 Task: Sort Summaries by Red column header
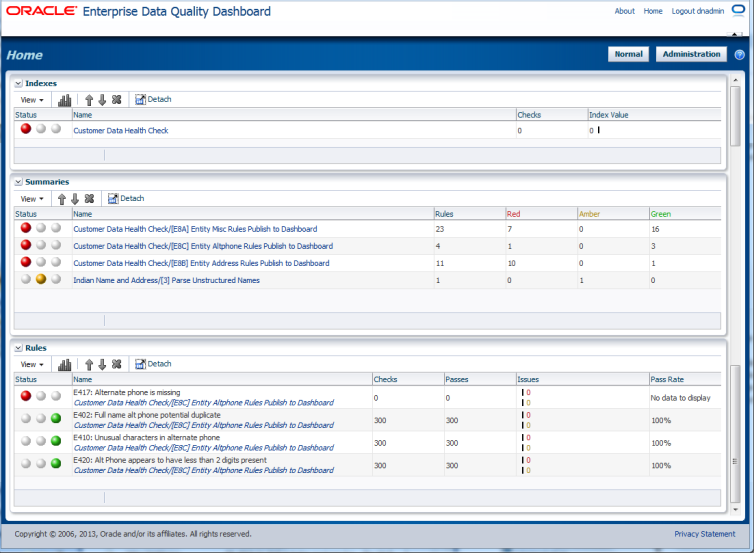(x=541, y=214)
